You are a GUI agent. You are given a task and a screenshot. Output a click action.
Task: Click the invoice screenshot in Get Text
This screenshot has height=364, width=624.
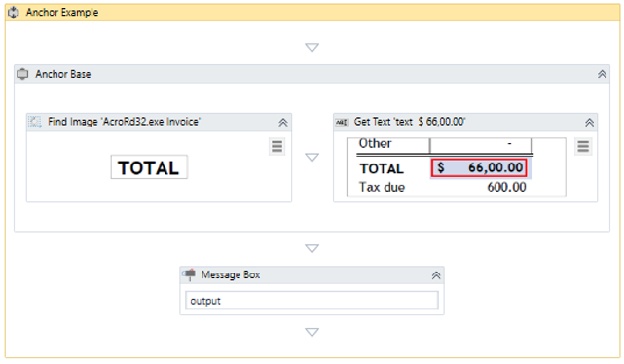pos(456,166)
